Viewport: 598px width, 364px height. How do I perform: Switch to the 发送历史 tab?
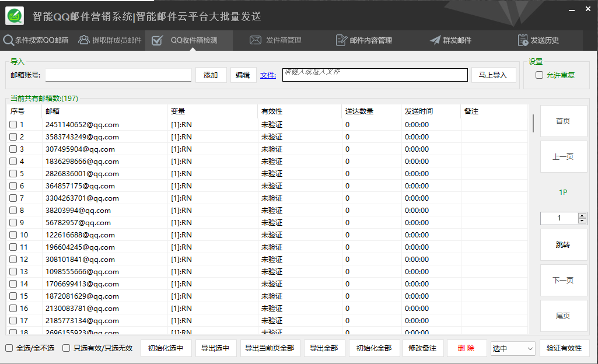pyautogui.click(x=544, y=40)
